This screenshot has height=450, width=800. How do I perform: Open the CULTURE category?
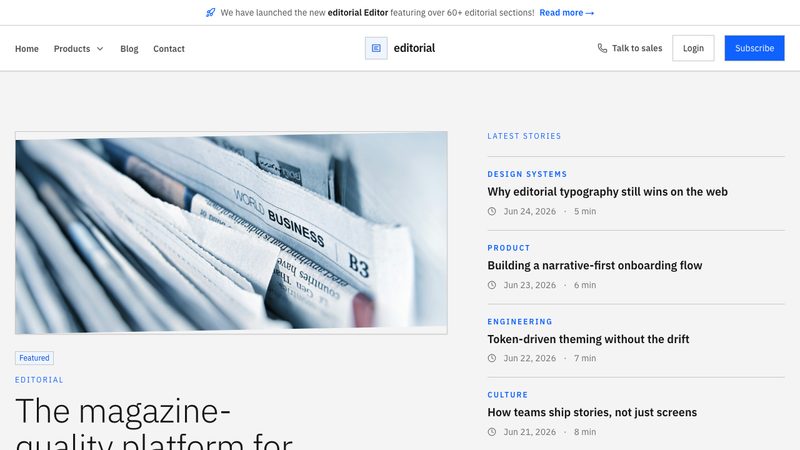point(508,394)
